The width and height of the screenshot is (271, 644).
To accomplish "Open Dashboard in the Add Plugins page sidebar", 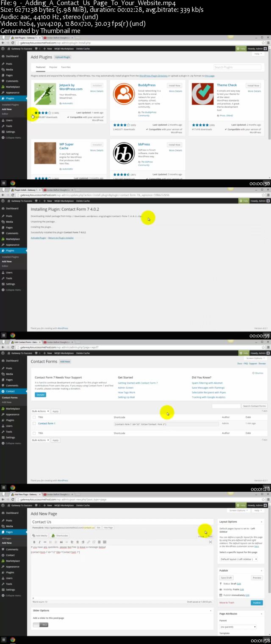I will pos(12,56).
